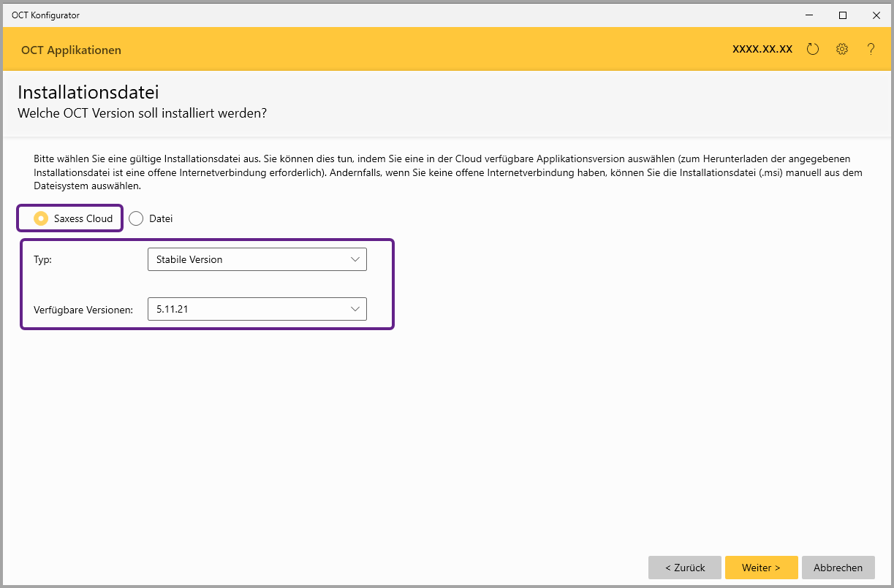Click the Installationsdatei page heading
This screenshot has width=894, height=588.
pos(88,92)
